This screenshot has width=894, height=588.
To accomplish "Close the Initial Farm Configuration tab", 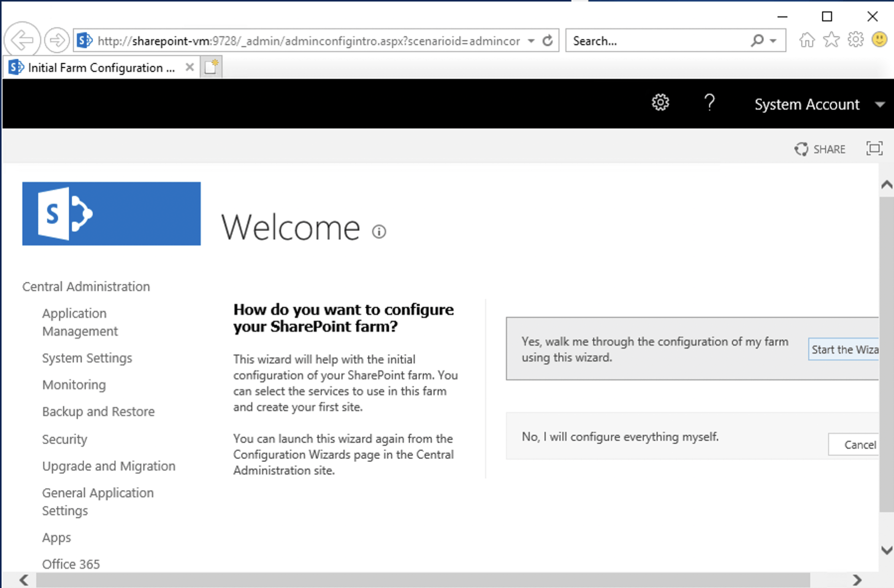I will click(190, 67).
